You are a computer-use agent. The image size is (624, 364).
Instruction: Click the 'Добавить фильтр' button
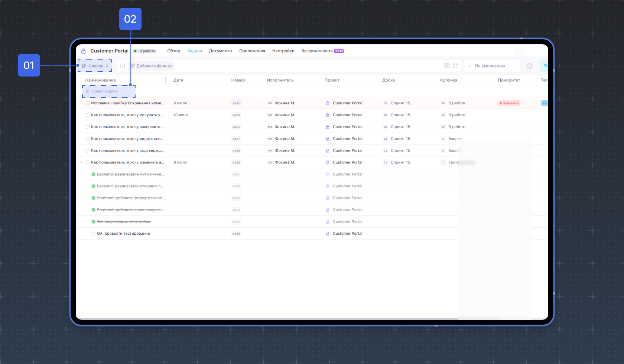(x=151, y=66)
